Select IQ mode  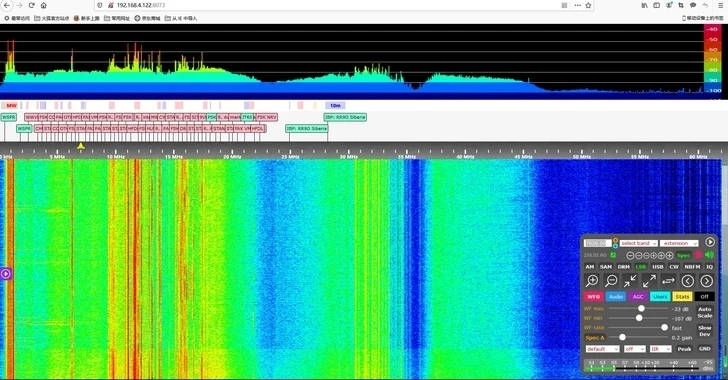tap(709, 267)
